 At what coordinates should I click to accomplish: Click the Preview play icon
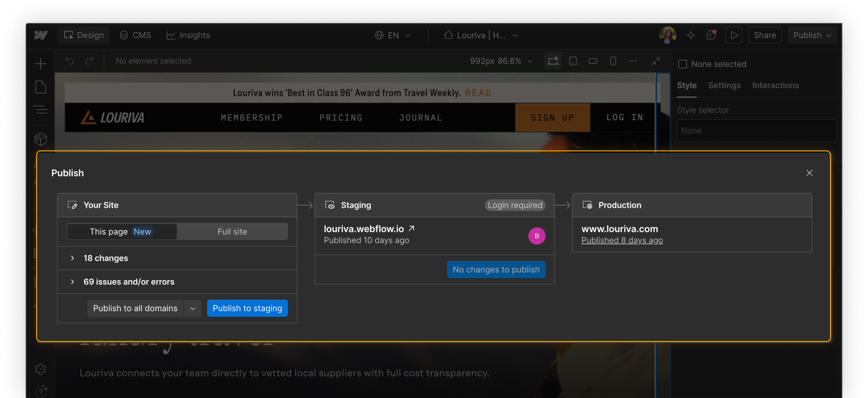point(734,35)
